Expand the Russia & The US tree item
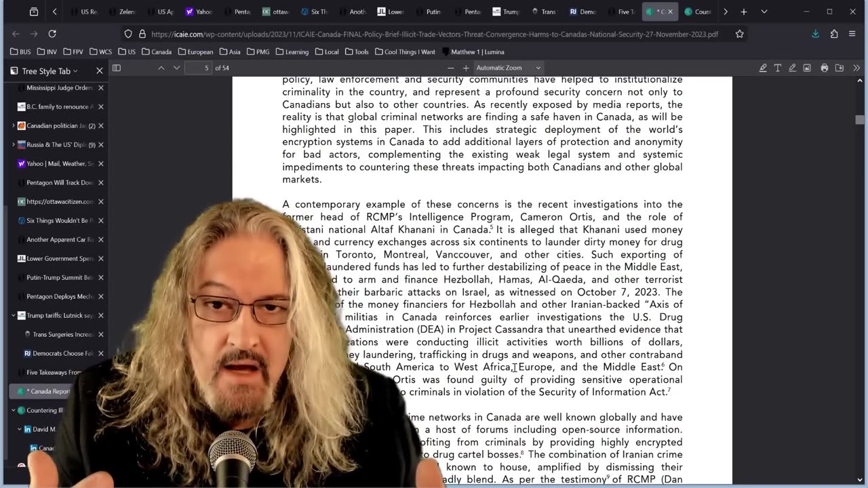 click(14, 144)
